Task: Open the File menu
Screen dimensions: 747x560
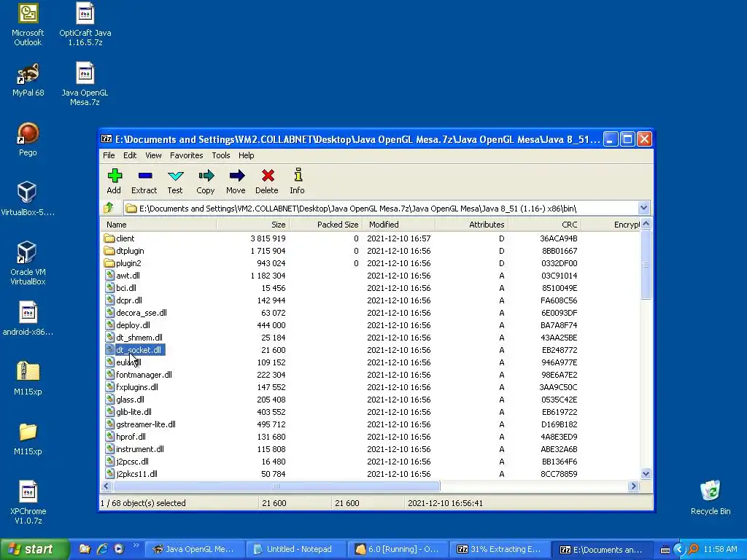Action: click(x=109, y=155)
